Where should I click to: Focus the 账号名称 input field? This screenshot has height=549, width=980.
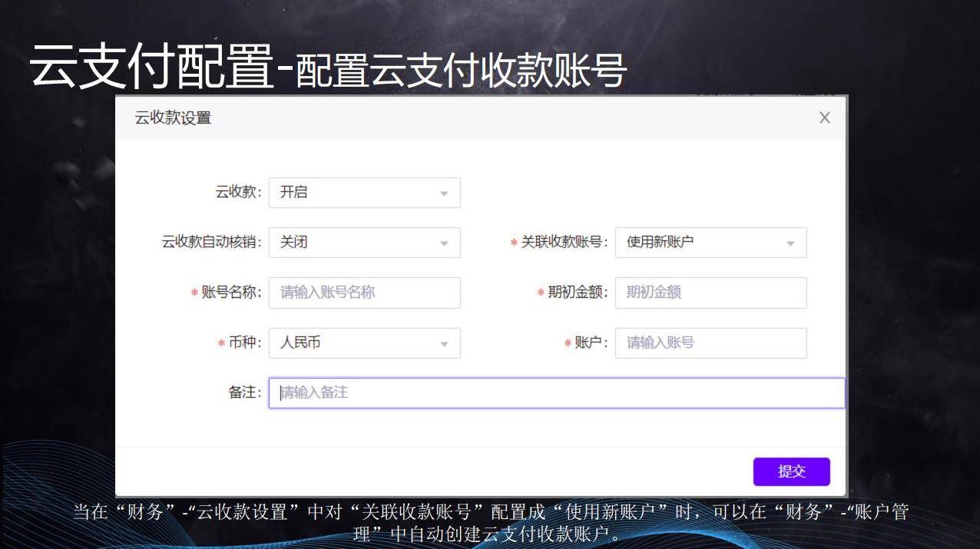point(365,293)
